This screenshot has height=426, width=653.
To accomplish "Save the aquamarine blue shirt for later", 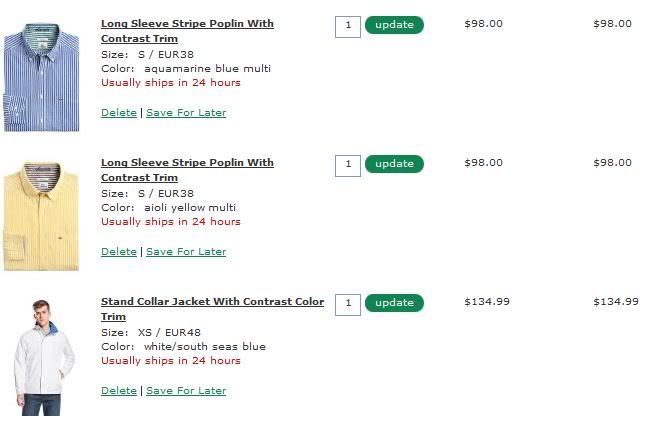I will coord(186,113).
